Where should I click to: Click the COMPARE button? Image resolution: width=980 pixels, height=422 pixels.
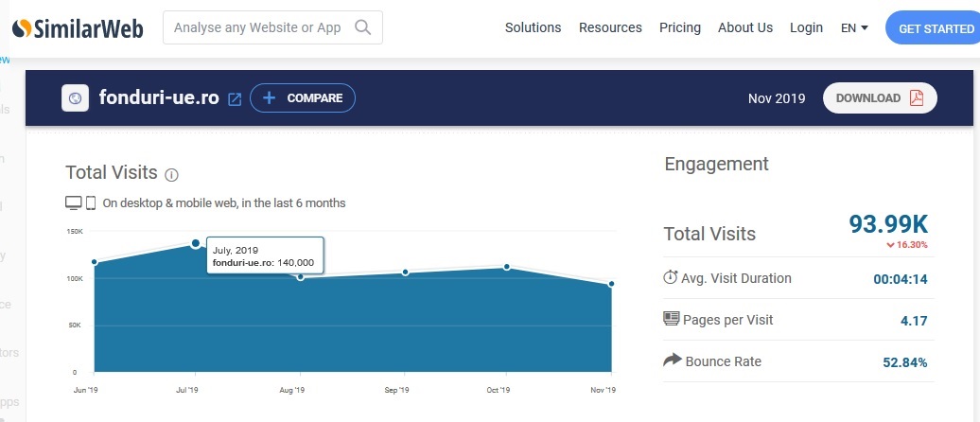pyautogui.click(x=303, y=98)
